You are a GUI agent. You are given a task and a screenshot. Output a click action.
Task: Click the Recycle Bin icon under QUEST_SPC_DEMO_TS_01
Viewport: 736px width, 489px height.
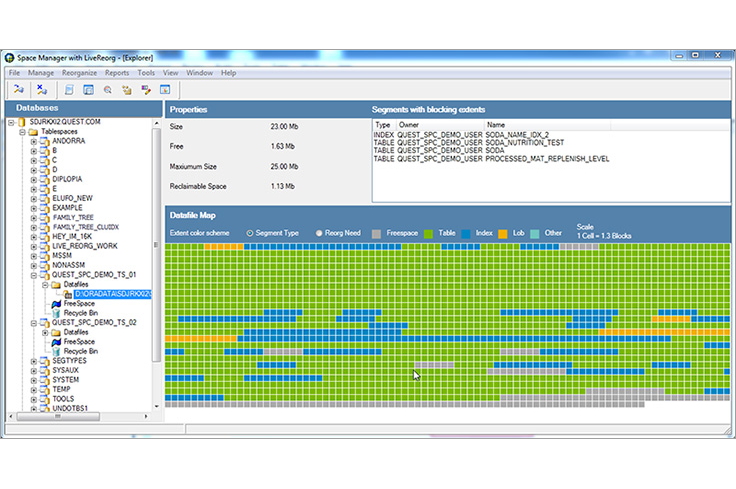[x=56, y=313]
